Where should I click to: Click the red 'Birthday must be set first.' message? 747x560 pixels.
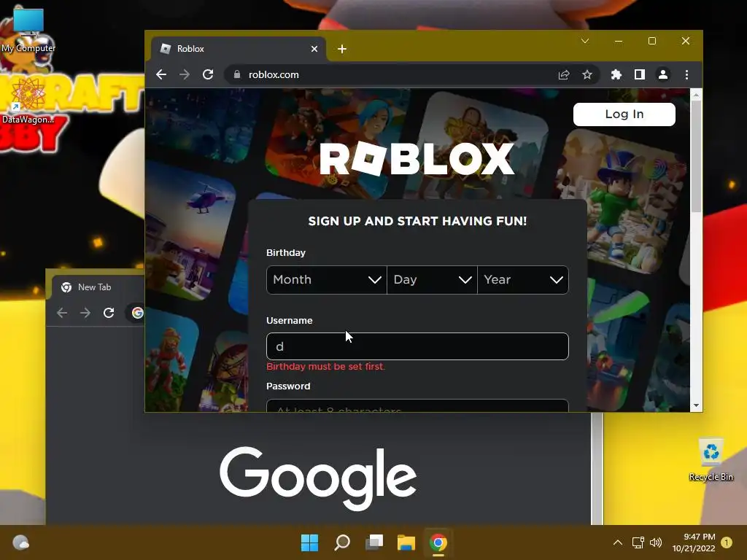pos(326,367)
